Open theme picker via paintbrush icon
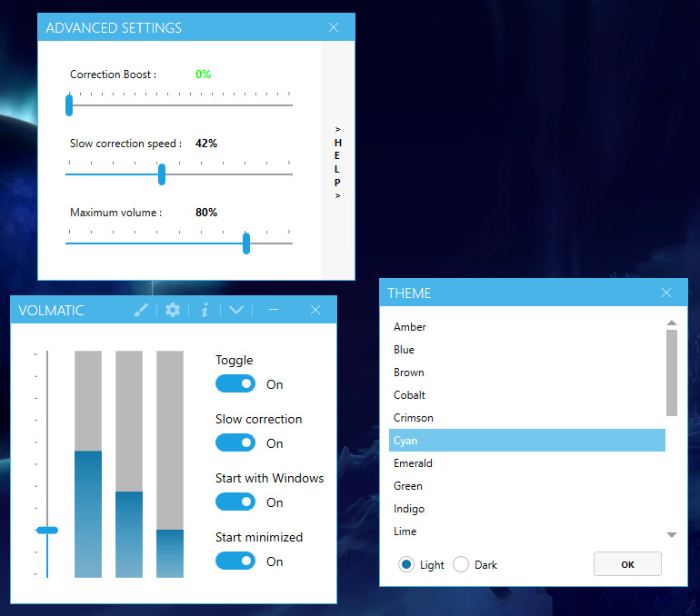Image resolution: width=700 pixels, height=616 pixels. click(141, 310)
